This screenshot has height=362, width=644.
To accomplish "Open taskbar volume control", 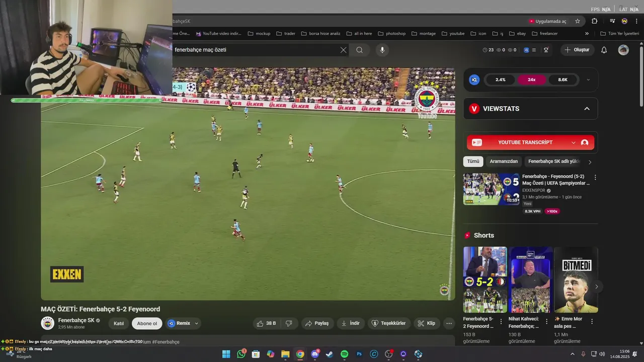I will click(x=602, y=354).
